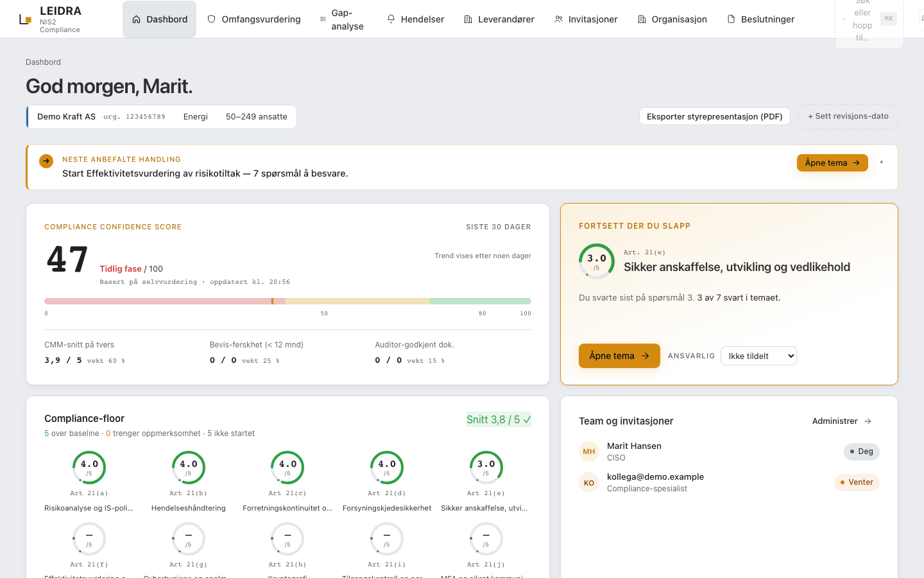This screenshot has height=578, width=924.
Task: Click the Art 21(c) score gauge
Action: pyautogui.click(x=287, y=468)
